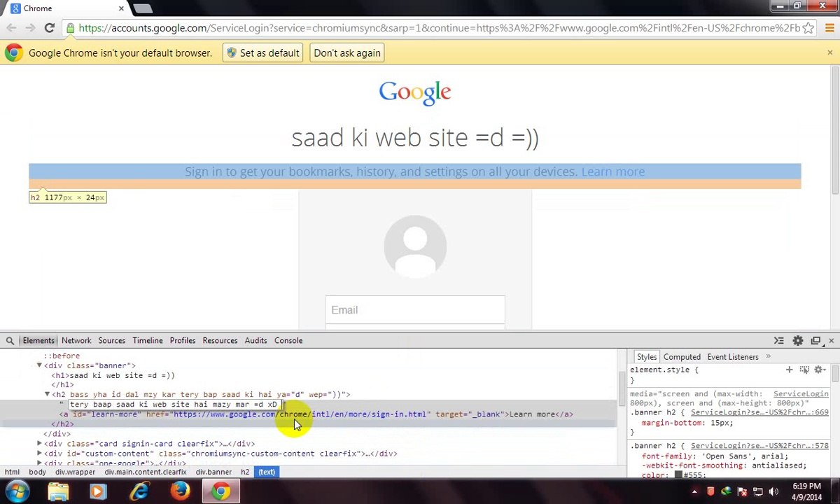The height and width of the screenshot is (504, 840).
Task: Open the Audits panel
Action: point(255,341)
